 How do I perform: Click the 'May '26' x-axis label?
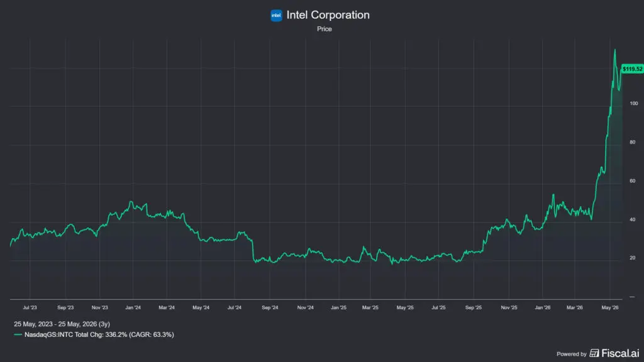[610, 307]
